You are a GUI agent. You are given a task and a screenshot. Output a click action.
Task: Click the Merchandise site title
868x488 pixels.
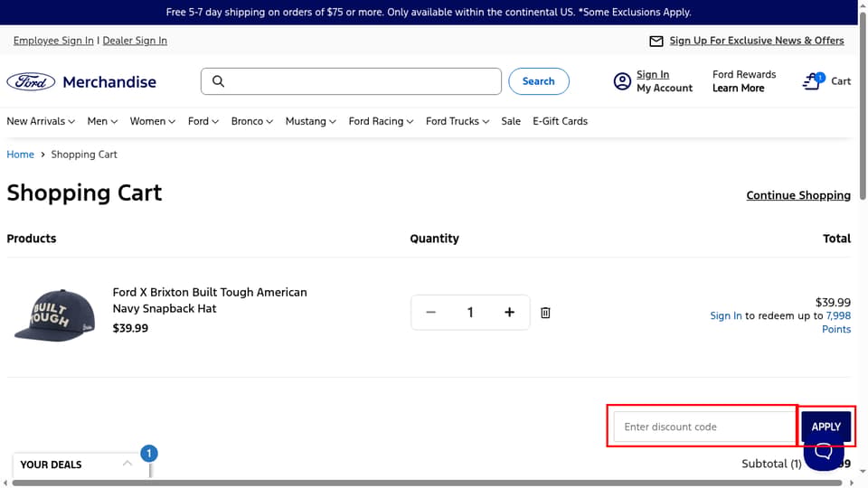pyautogui.click(x=109, y=82)
